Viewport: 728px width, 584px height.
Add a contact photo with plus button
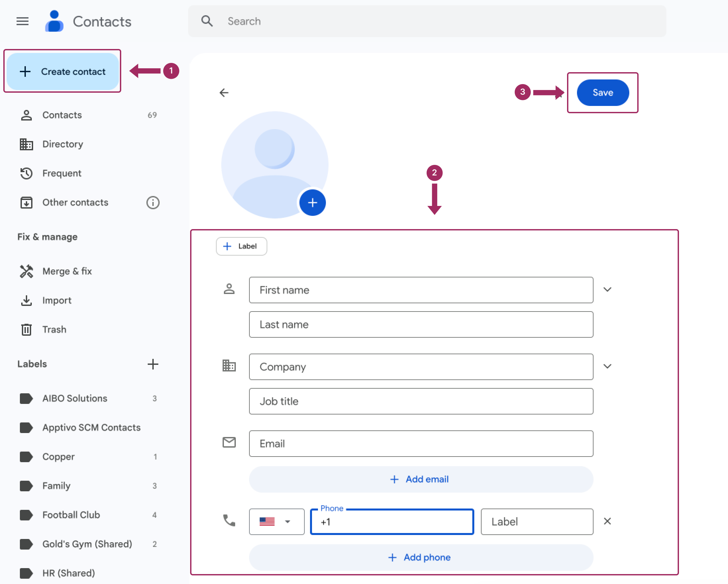point(312,203)
